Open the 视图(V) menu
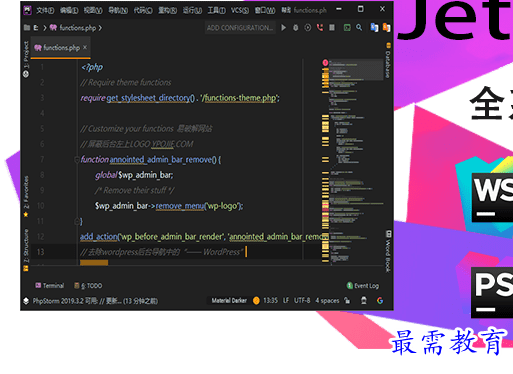Image resolution: width=513 pixels, height=374 pixels. pos(93,11)
